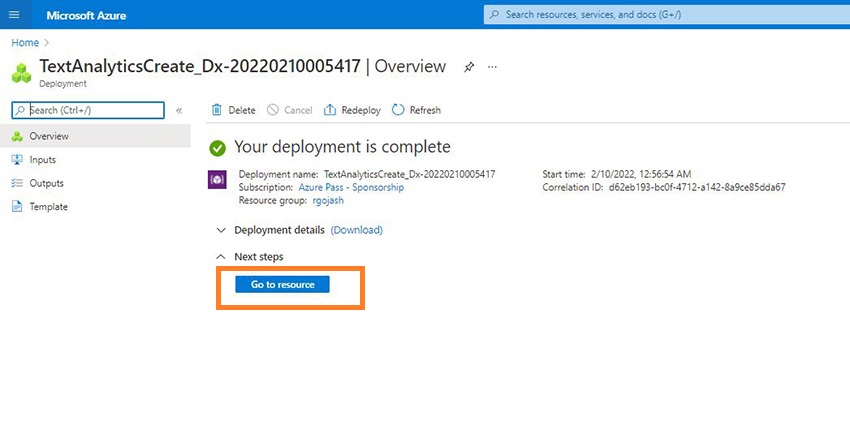This screenshot has width=850, height=429.
Task: Click the breadcrumb chevron after Home
Action: click(x=47, y=42)
